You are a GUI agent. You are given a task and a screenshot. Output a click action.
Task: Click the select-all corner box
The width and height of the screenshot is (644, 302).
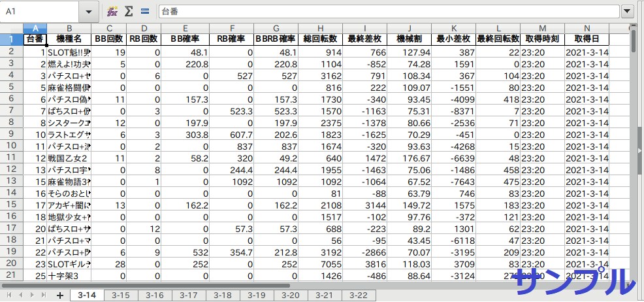pos(12,28)
